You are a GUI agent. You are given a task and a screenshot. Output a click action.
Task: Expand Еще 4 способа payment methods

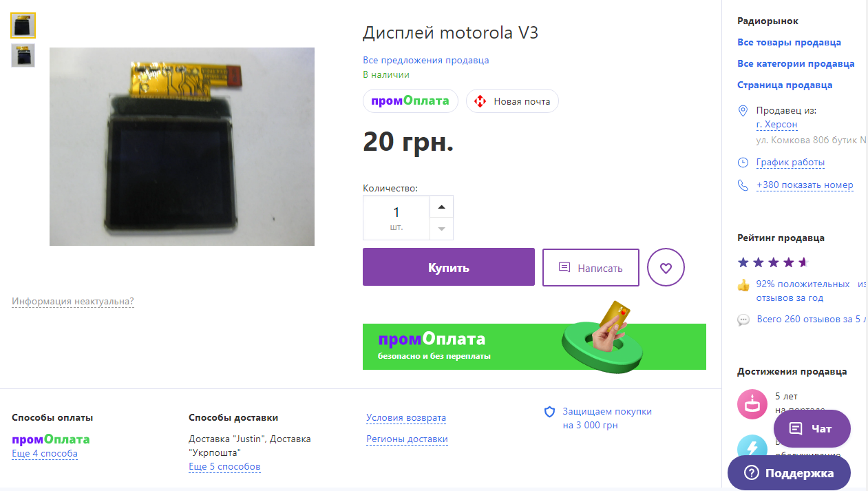[x=45, y=454]
